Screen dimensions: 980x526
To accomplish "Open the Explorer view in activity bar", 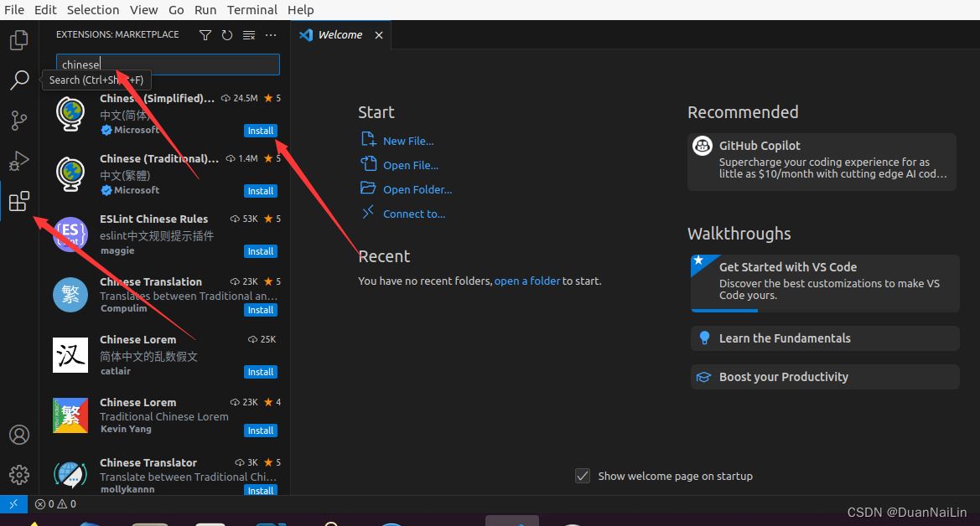I will click(18, 40).
